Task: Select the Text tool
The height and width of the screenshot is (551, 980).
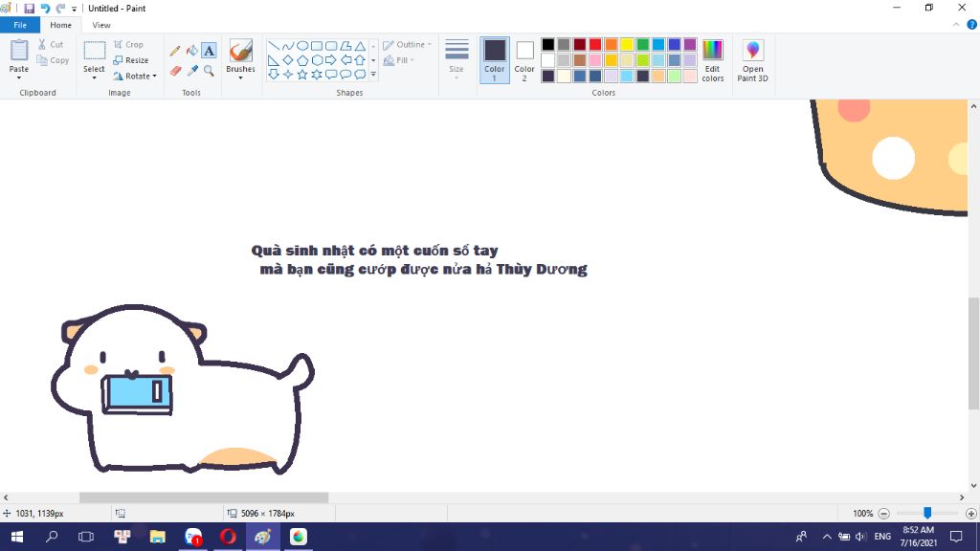Action: [x=209, y=51]
